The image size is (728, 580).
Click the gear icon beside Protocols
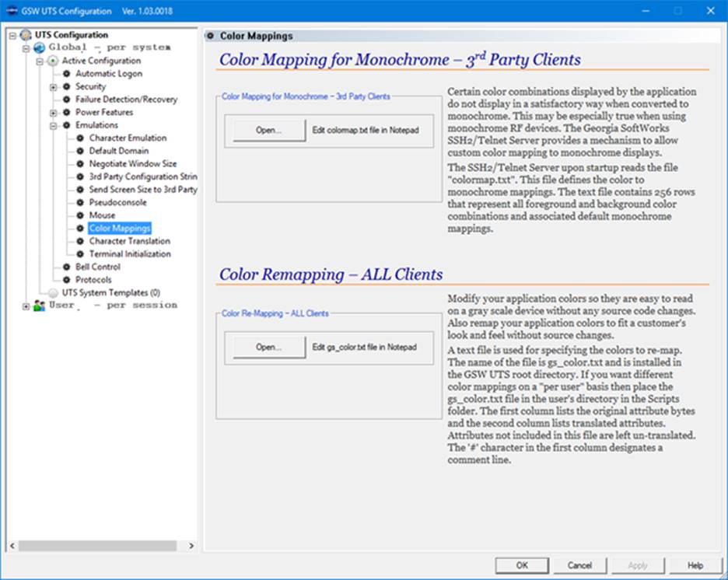click(x=66, y=280)
